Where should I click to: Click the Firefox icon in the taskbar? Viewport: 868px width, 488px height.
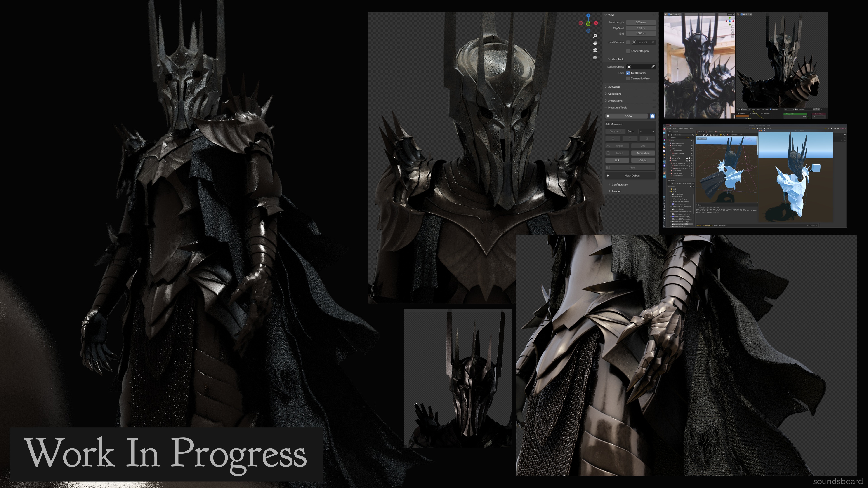[665, 129]
